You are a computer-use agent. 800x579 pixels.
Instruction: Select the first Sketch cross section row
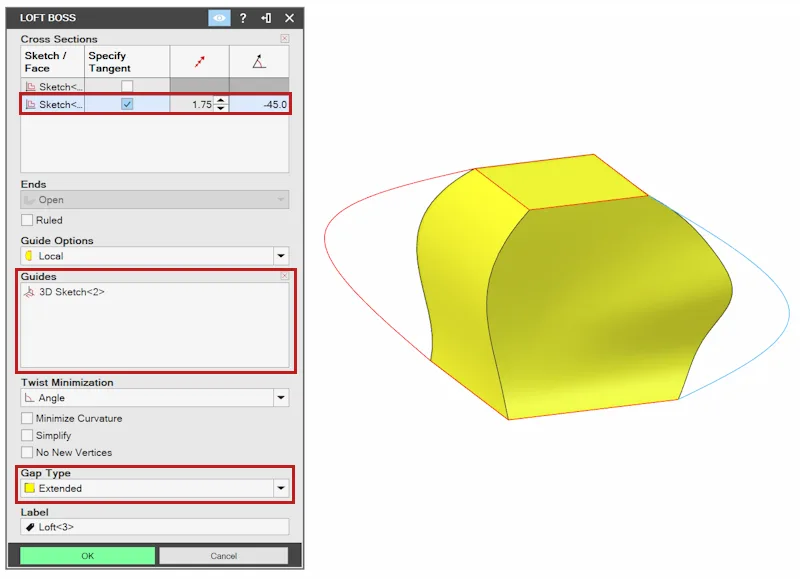click(x=155, y=86)
